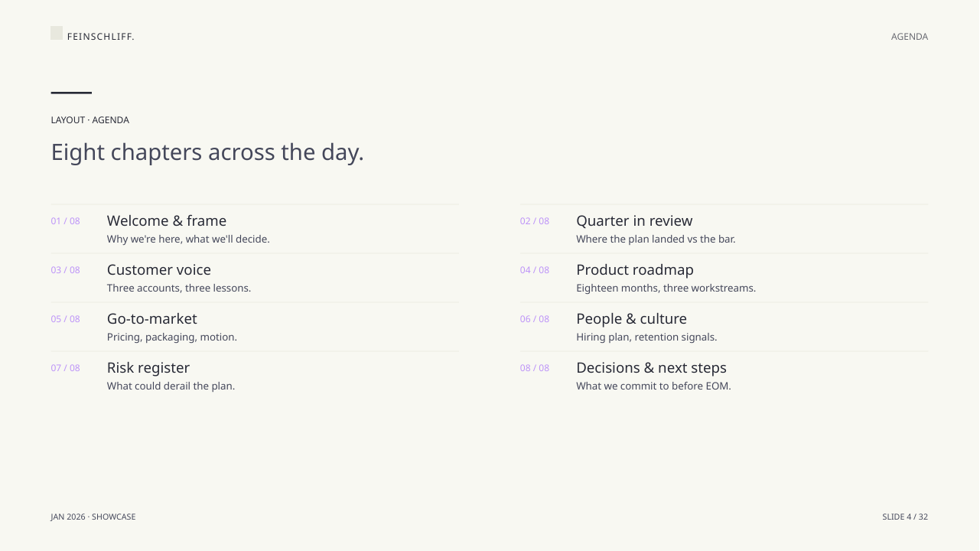Viewport: 980px width, 551px height.
Task: Open the Go-to-market chapter
Action: tap(255, 327)
